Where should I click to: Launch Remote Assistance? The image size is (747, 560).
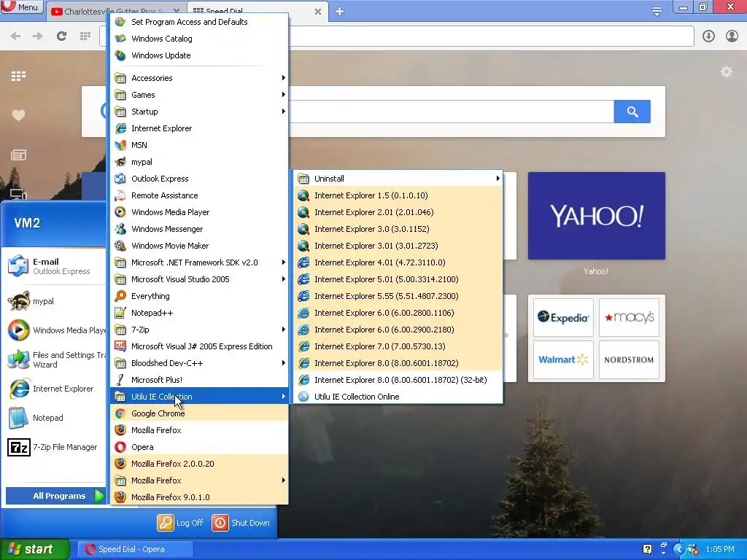199,195
